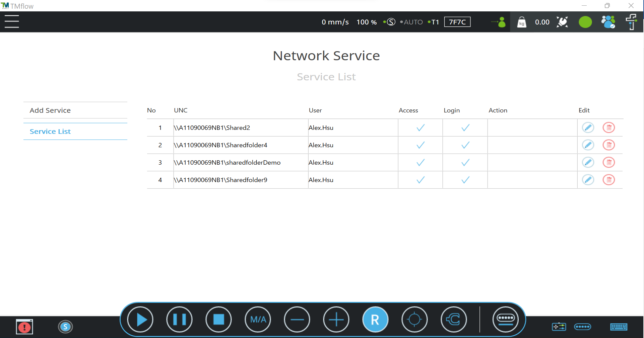
Task: Decrease speed with the minus button
Action: click(x=297, y=320)
